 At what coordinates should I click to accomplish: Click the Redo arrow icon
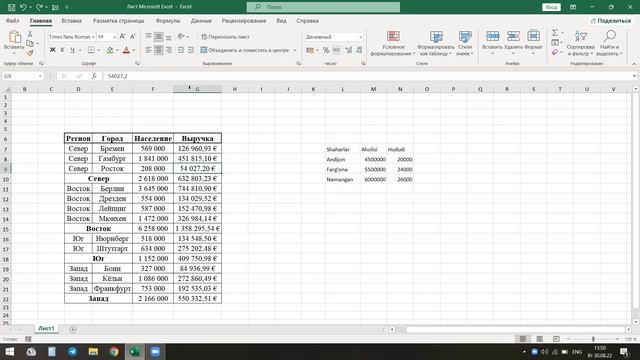(x=39, y=7)
